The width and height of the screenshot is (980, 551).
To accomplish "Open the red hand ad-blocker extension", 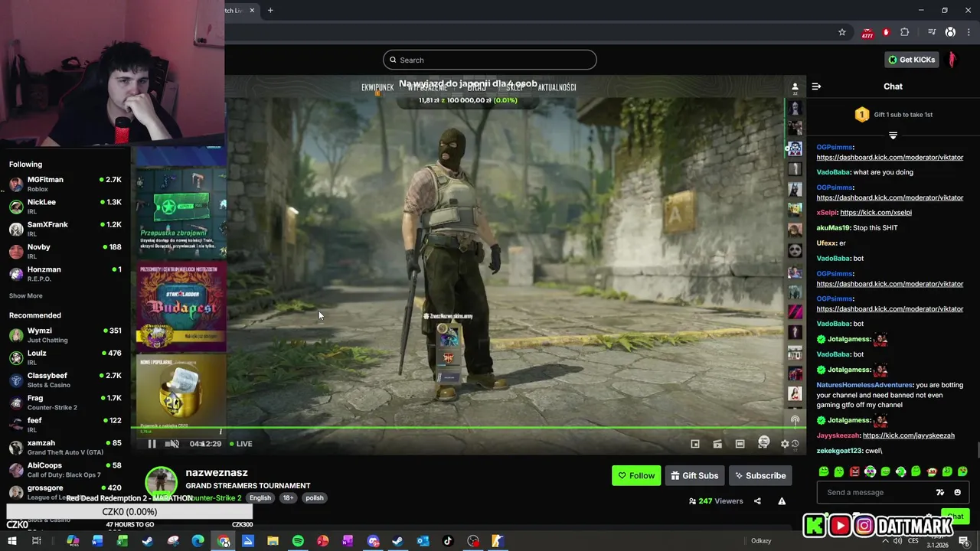I will pyautogui.click(x=886, y=32).
